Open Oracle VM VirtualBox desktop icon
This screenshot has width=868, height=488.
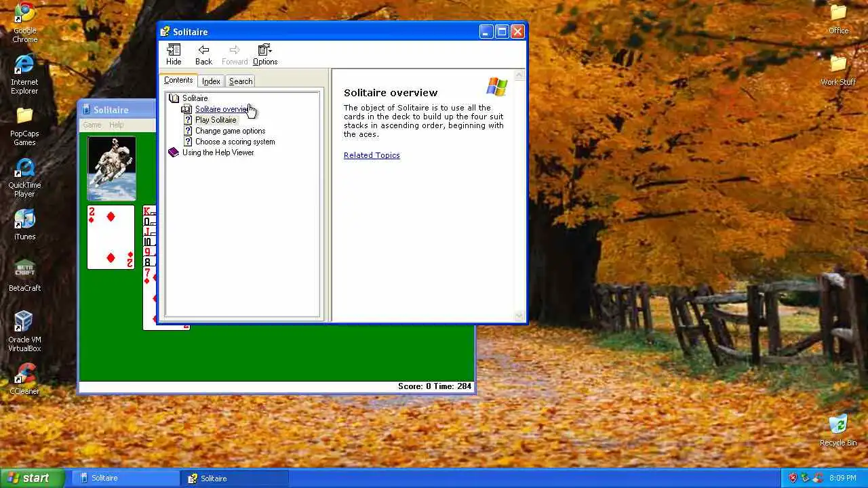(x=24, y=331)
